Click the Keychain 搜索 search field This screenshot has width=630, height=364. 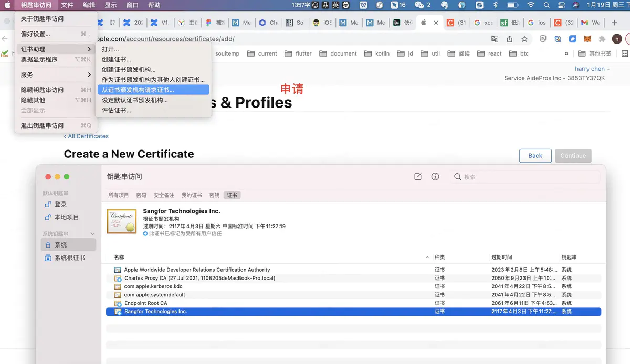[x=525, y=177]
